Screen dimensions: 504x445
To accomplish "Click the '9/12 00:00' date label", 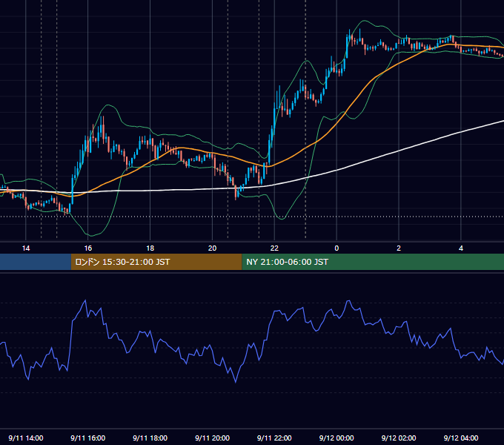I will (x=336, y=438).
